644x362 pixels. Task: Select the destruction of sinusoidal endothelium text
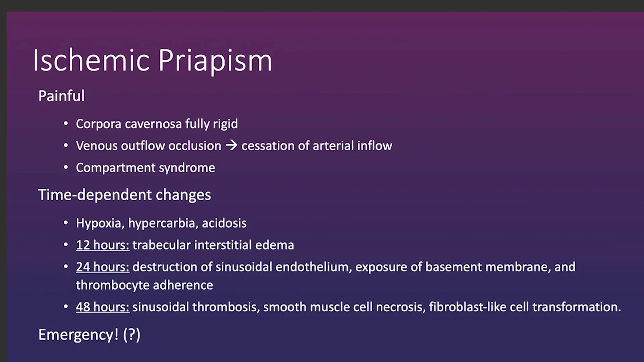point(242,267)
